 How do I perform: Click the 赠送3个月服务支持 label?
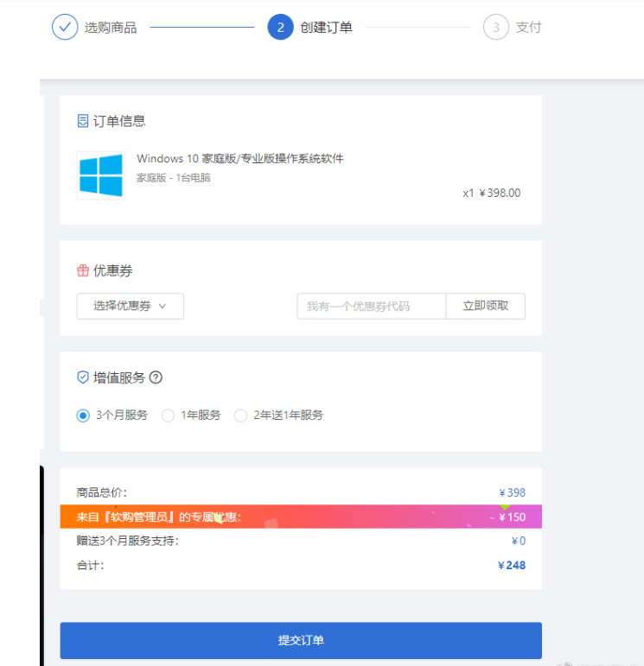click(128, 541)
